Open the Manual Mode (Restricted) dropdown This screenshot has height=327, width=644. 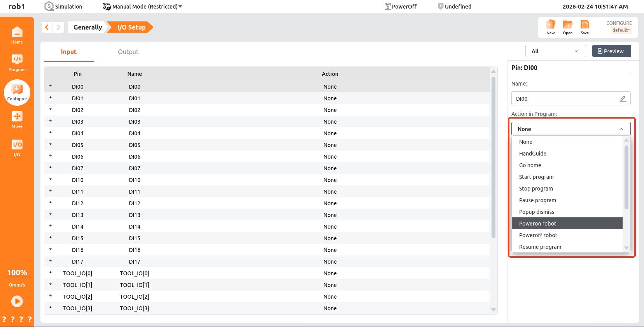point(143,7)
